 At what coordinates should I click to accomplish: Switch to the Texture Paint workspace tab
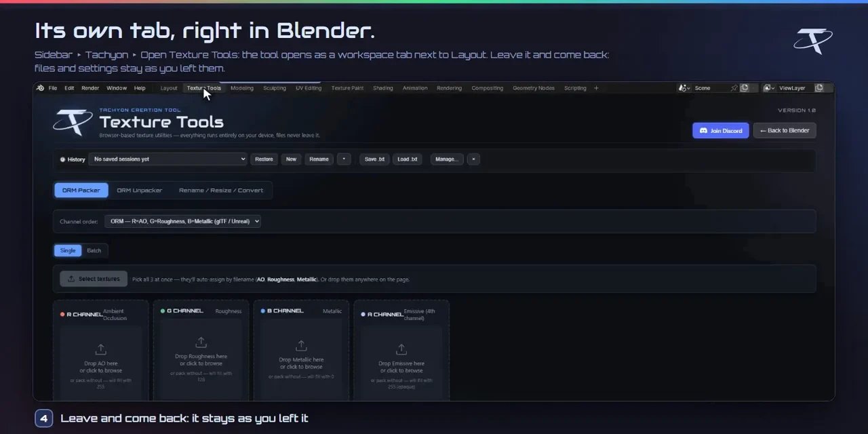click(x=347, y=88)
